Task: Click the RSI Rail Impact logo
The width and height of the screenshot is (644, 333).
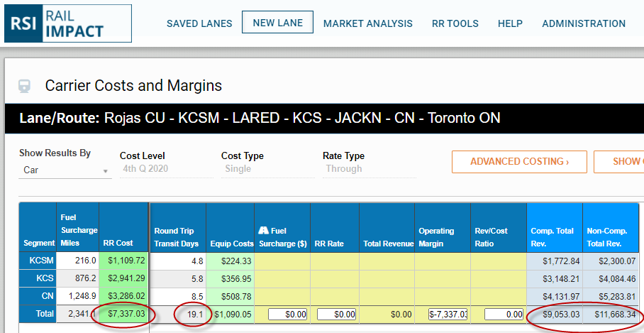Action: point(67,23)
